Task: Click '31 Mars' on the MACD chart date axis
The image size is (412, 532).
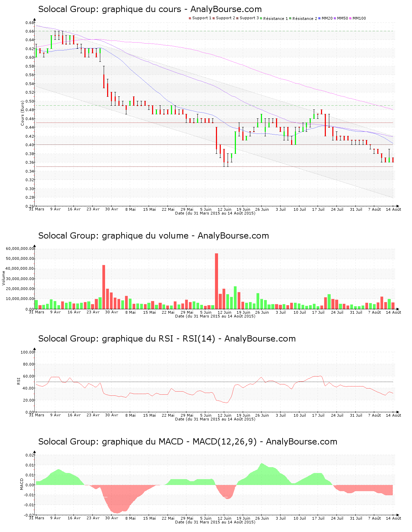Action: (37, 518)
